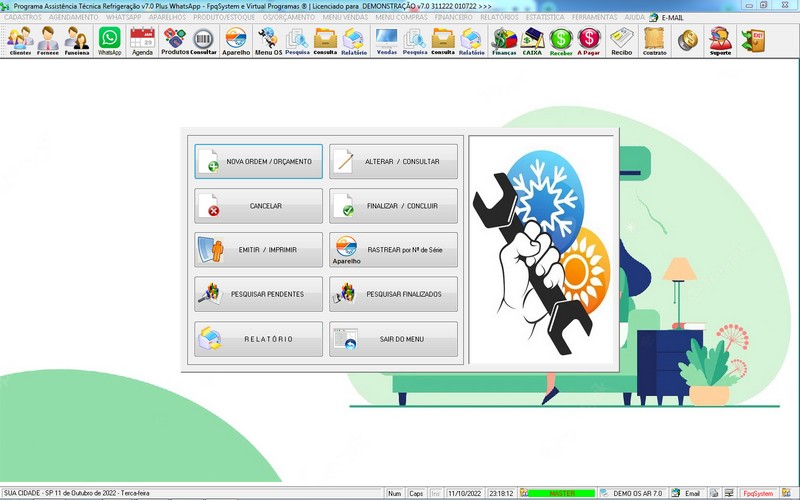Open the MENU COMPRAS menu
Image resolution: width=800 pixels, height=500 pixels.
[x=402, y=17]
